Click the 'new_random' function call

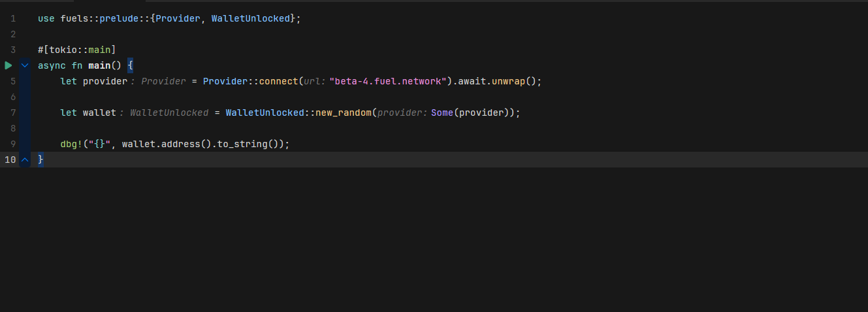[344, 113]
